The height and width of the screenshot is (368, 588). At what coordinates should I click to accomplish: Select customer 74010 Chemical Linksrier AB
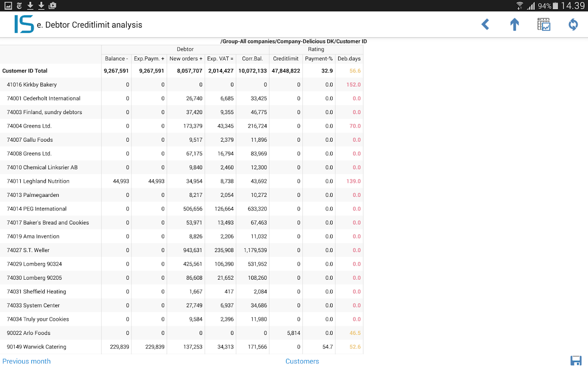[x=181, y=167]
